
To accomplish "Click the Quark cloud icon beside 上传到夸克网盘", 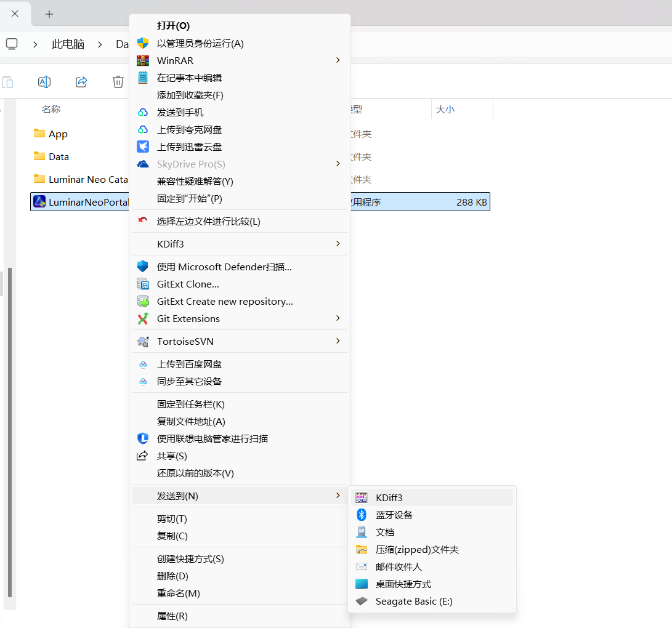I will click(143, 129).
